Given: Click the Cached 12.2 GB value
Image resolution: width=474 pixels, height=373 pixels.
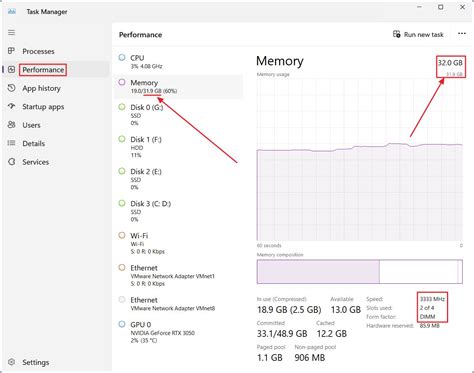Looking at the screenshot, I should [x=332, y=333].
